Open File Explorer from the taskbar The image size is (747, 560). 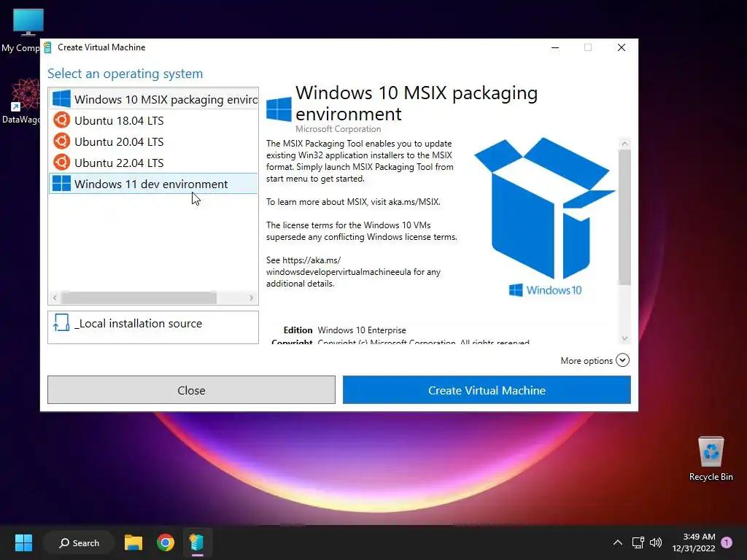pos(133,542)
